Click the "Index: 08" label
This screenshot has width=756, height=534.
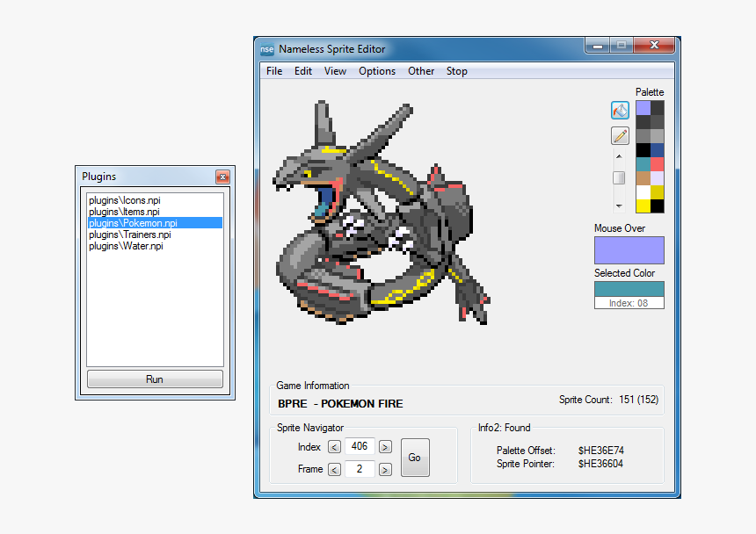[x=629, y=303]
